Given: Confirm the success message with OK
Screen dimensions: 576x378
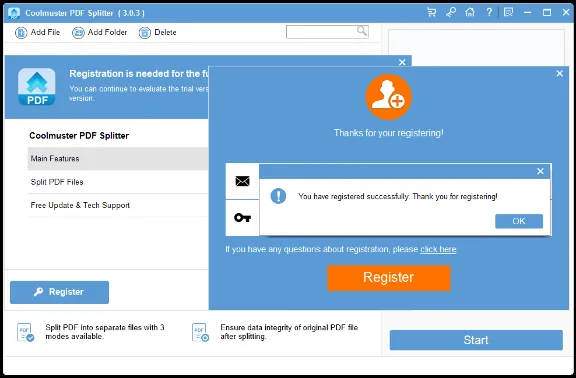Looking at the screenshot, I should pyautogui.click(x=519, y=221).
